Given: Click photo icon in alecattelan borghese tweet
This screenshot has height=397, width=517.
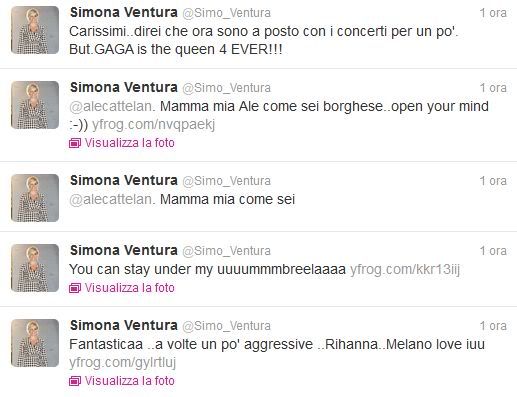Looking at the screenshot, I should pos(75,143).
